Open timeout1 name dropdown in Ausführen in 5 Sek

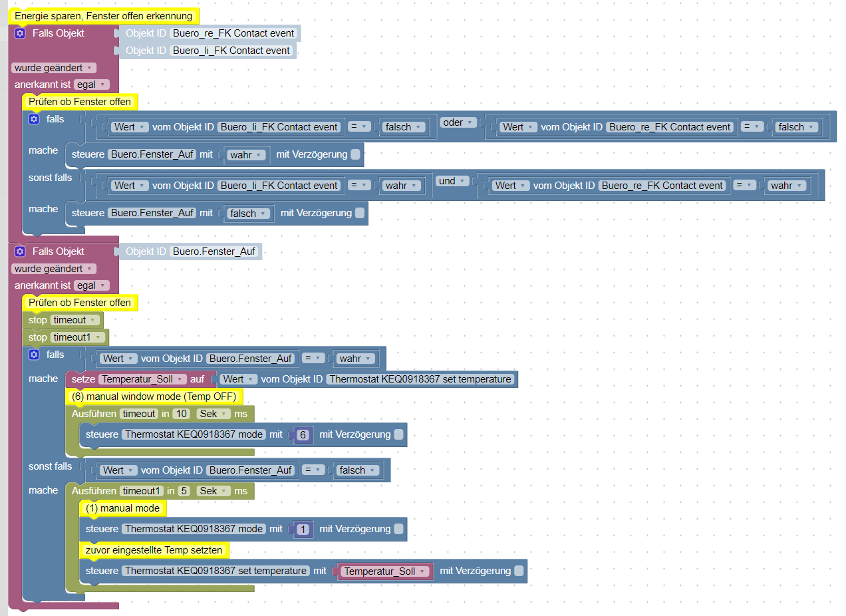click(x=141, y=491)
